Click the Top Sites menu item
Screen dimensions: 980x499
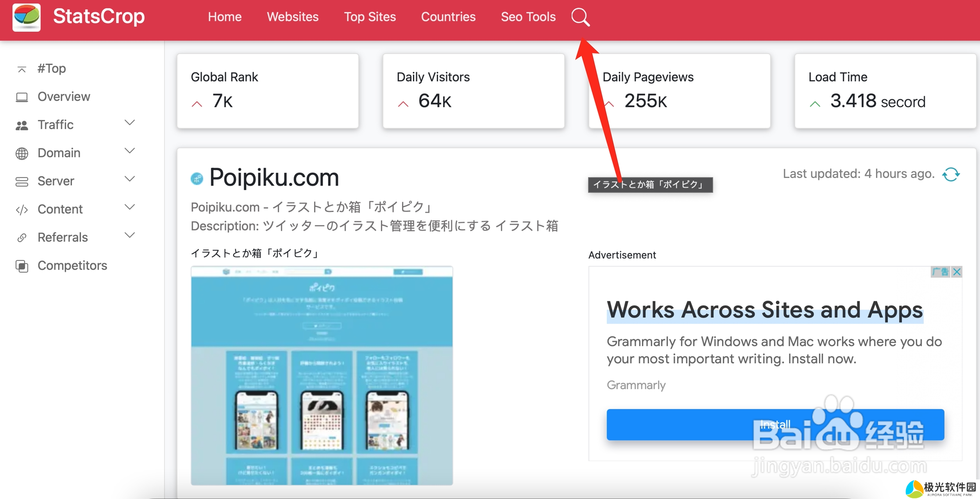(370, 16)
